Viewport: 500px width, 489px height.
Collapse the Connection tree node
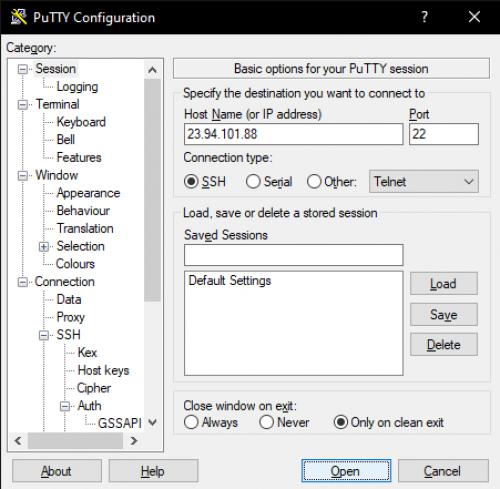click(x=23, y=282)
